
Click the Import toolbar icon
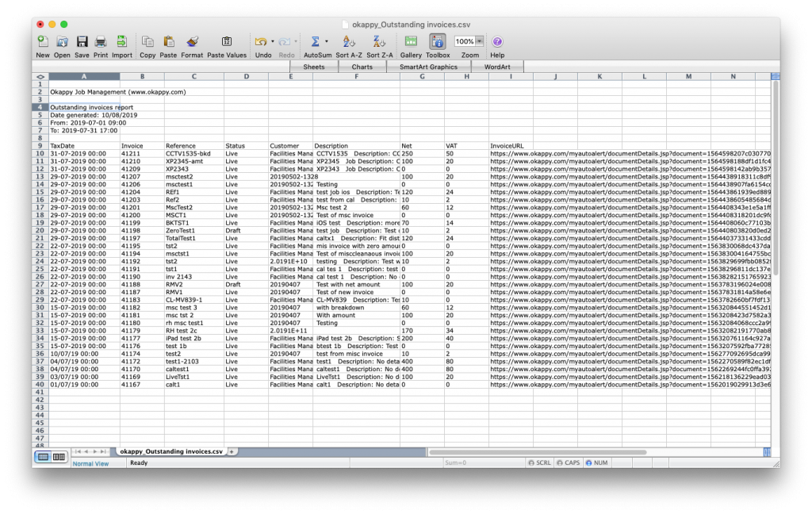(121, 42)
